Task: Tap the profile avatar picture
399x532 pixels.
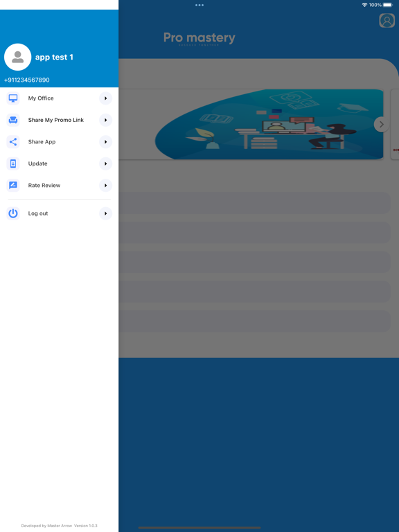Action: [x=17, y=57]
